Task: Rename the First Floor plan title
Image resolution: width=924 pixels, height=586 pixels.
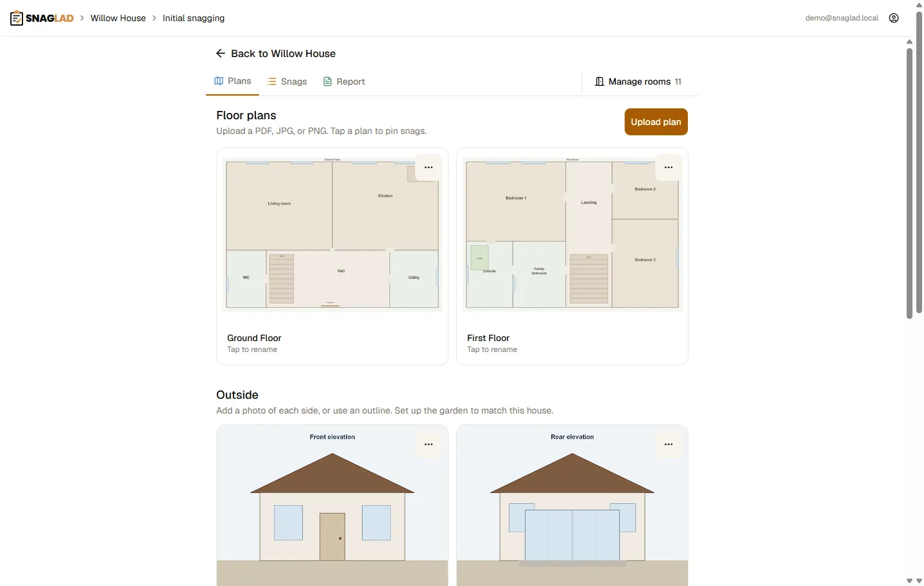Action: 488,338
